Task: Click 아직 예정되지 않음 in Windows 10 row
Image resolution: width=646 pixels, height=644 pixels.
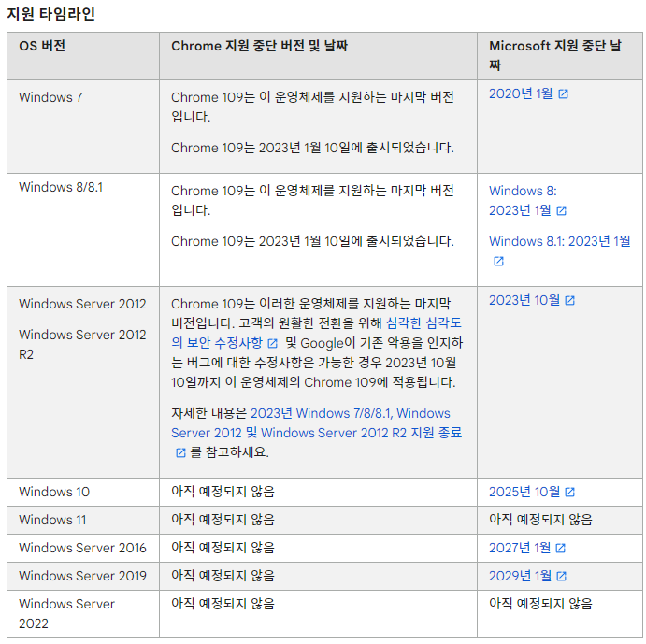Action: pos(223,492)
